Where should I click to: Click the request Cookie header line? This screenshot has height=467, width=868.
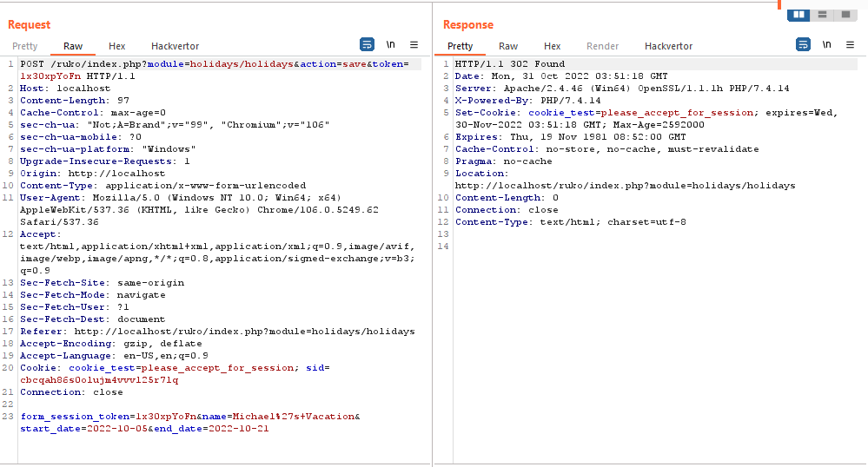point(175,374)
